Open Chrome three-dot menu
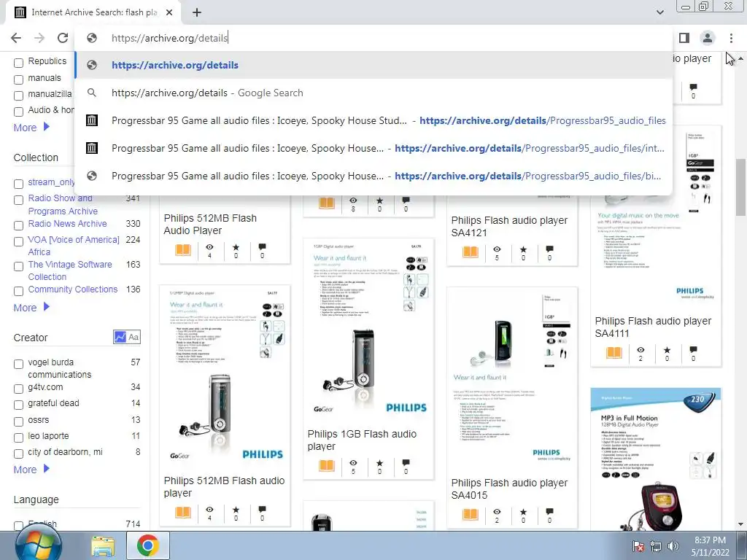Screen dimensions: 747x560 point(731,38)
